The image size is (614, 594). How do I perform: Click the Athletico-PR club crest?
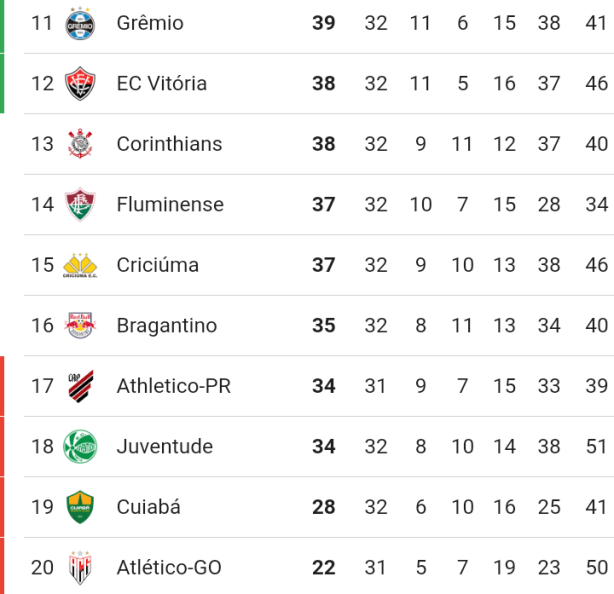(81, 386)
